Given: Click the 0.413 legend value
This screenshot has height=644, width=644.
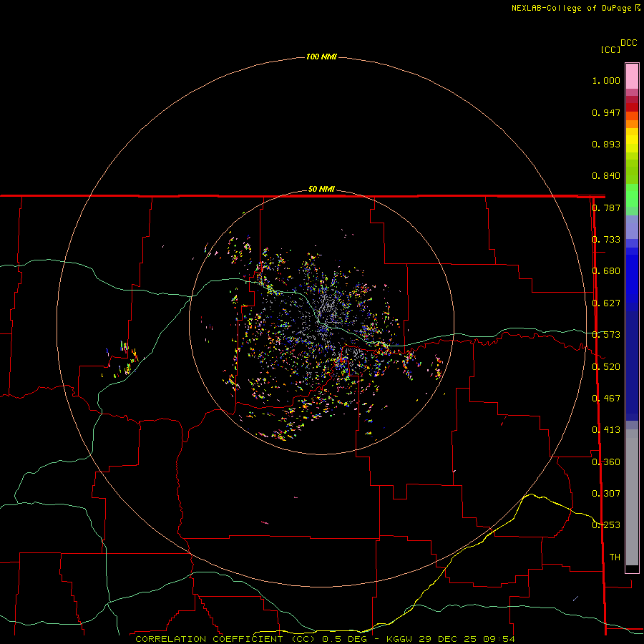Looking at the screenshot, I should [606, 430].
